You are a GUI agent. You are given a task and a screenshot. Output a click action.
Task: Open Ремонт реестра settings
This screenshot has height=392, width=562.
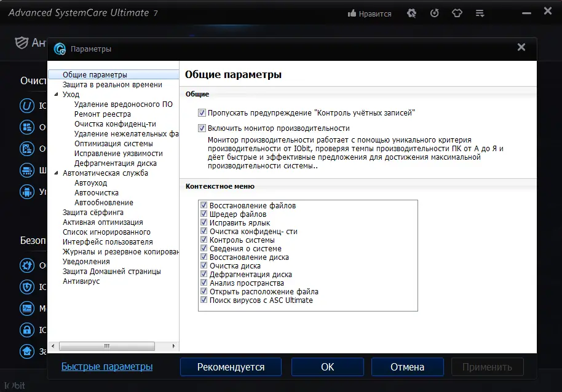103,114
